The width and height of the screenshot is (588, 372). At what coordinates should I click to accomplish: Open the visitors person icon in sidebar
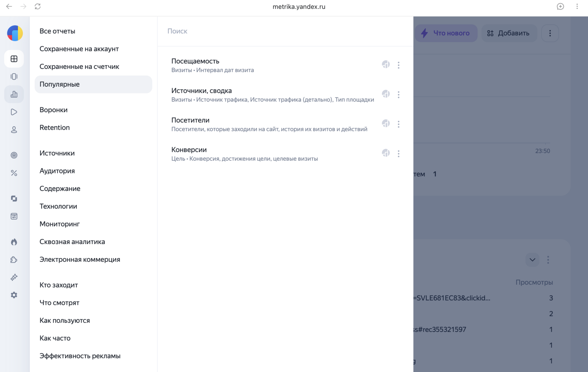[x=14, y=130]
